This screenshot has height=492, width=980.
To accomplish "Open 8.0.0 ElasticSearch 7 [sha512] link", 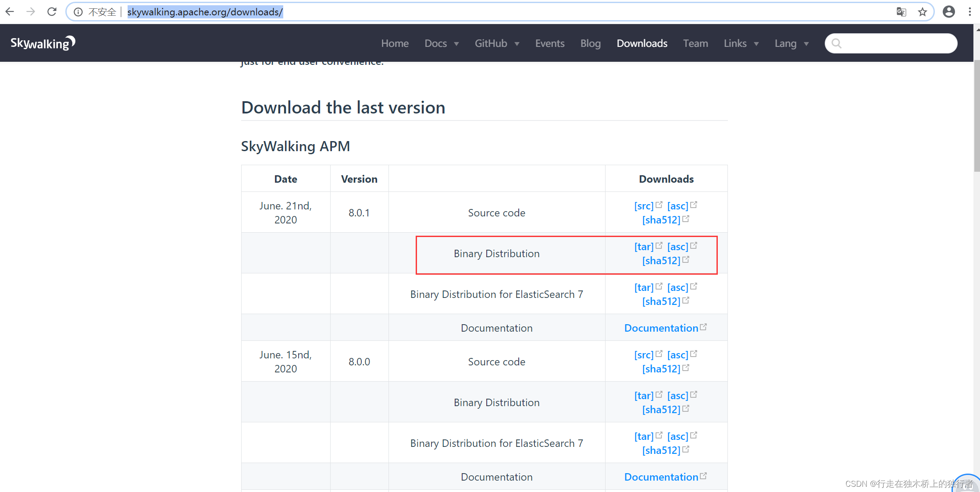I will [661, 450].
